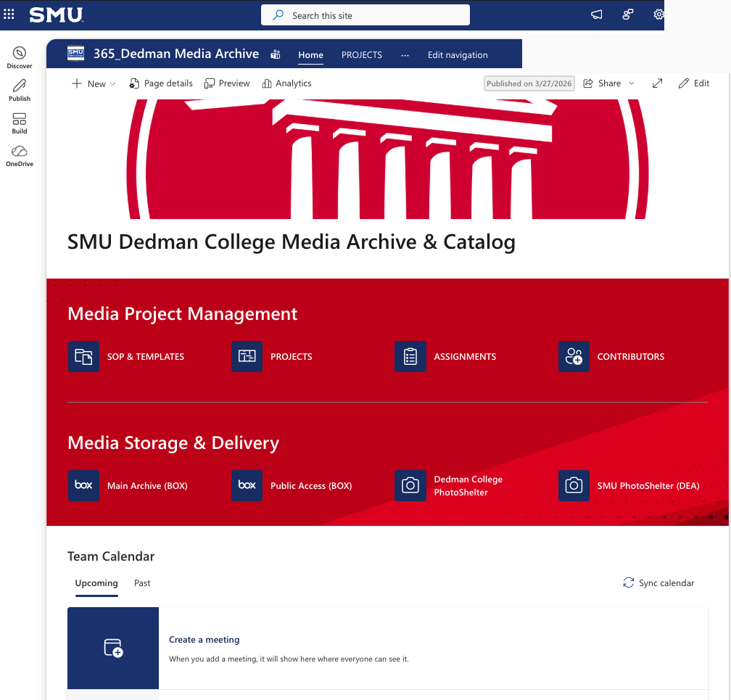Screen dimensions: 731x700
Task: Open the settings gear icon
Action: pos(658,15)
